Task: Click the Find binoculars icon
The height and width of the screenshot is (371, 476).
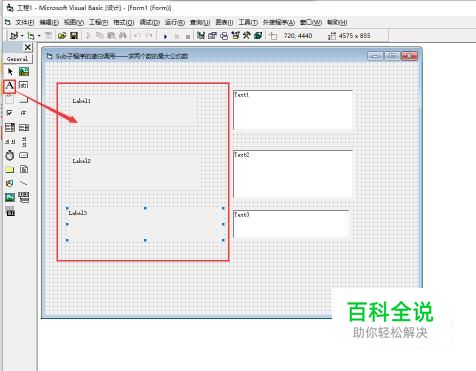Action: point(123,35)
